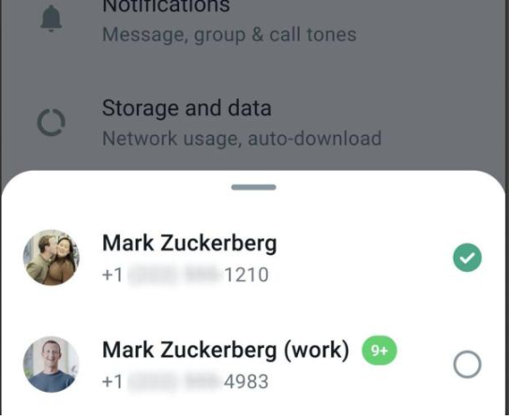Choose the Mark Zuckerberg account name
This screenshot has width=509, height=420.
[x=189, y=243]
